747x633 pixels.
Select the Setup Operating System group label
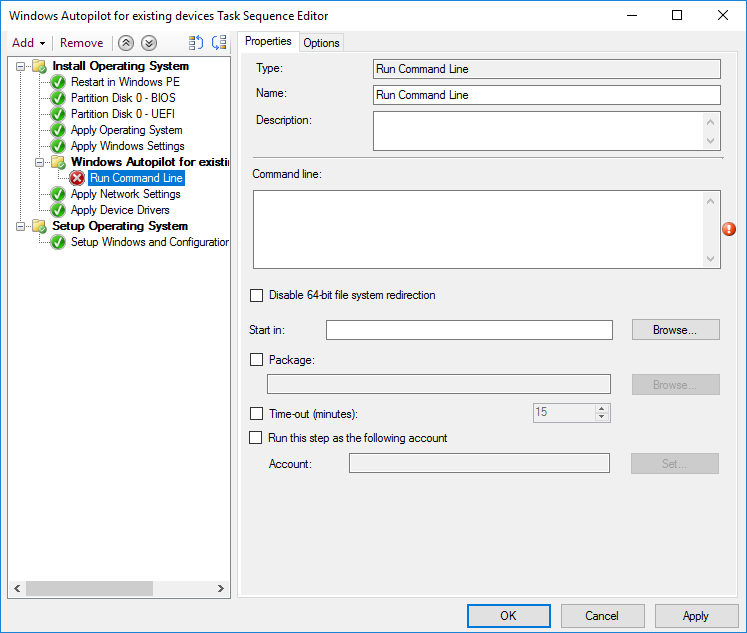(x=120, y=226)
